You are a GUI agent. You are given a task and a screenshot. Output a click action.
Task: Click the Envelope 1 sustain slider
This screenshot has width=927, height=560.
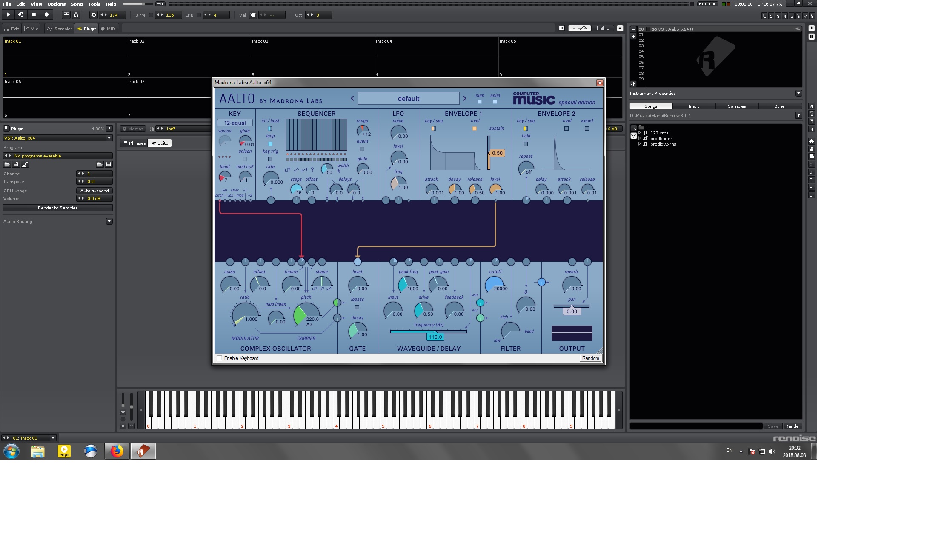(x=489, y=153)
